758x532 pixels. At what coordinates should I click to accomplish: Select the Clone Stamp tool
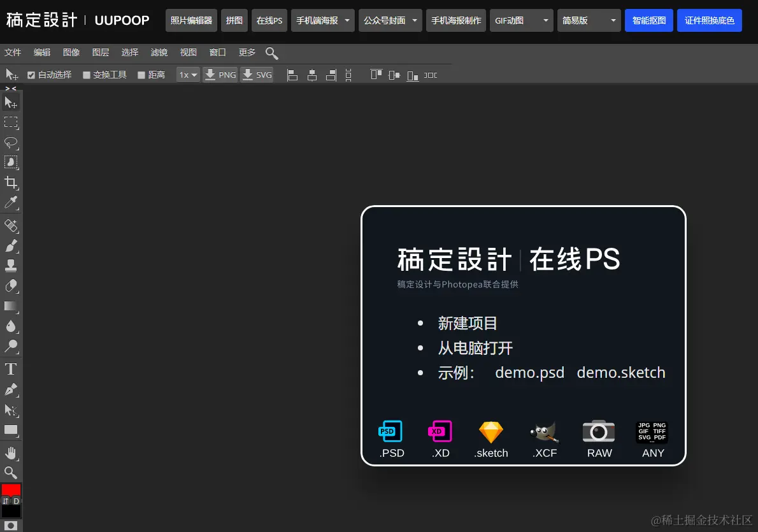point(11,266)
